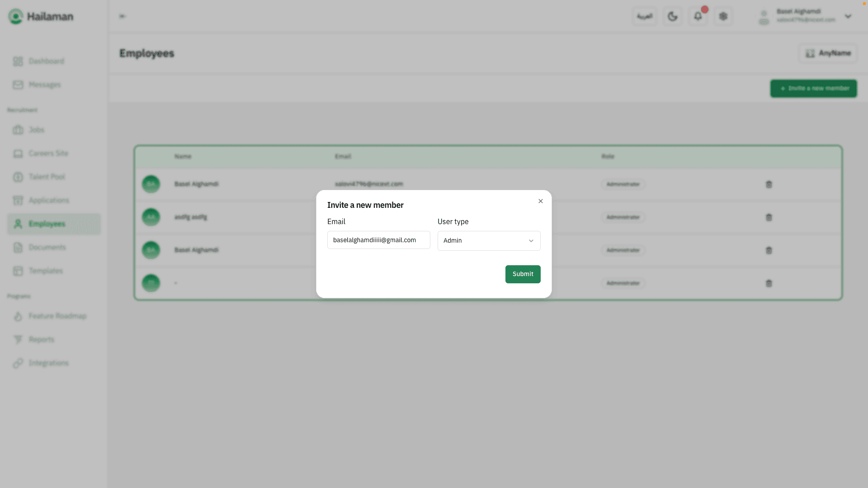This screenshot has width=868, height=488.
Task: Expand the user profile menu chevron
Action: pyautogui.click(x=848, y=17)
